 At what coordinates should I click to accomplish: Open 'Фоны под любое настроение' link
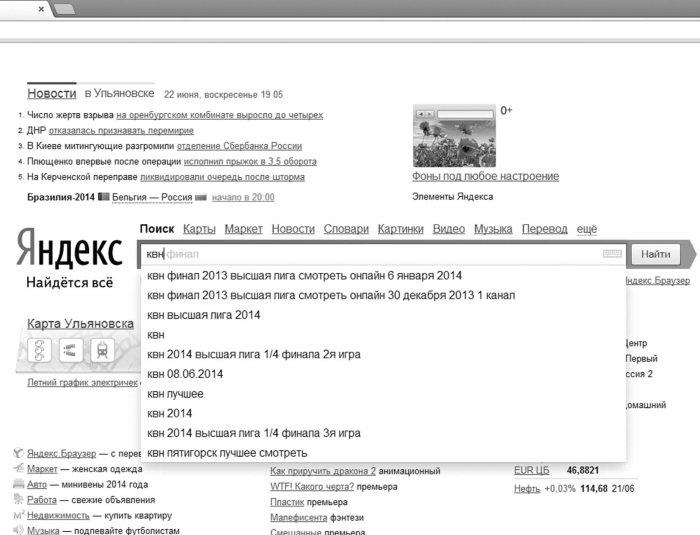click(485, 176)
